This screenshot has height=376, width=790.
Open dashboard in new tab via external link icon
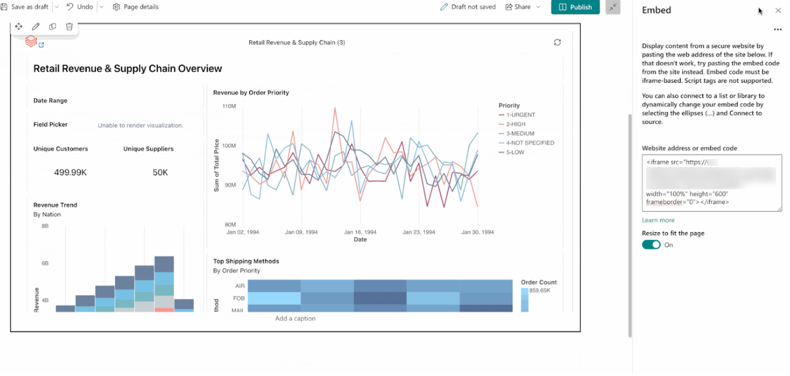[x=42, y=45]
